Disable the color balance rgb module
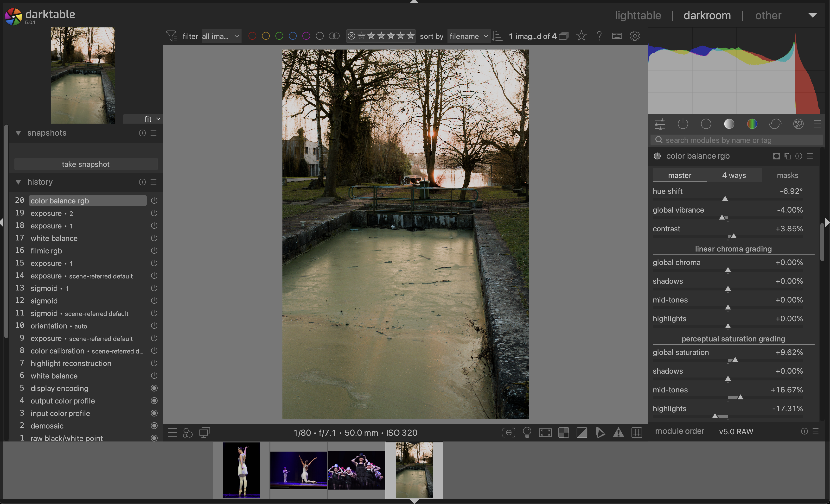Screen dimensions: 830x504 [657, 156]
